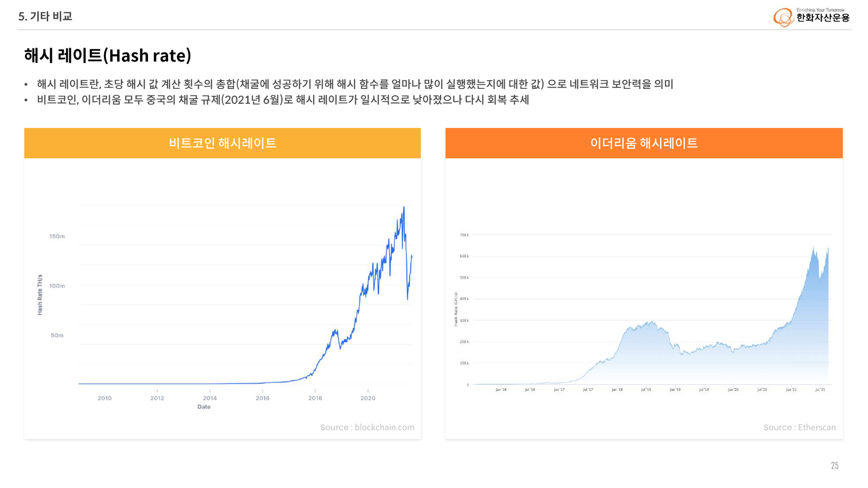Click the '700 k' y-axis label on Ethereum chart
Viewport: 868px width, 488px height.
pos(464,235)
